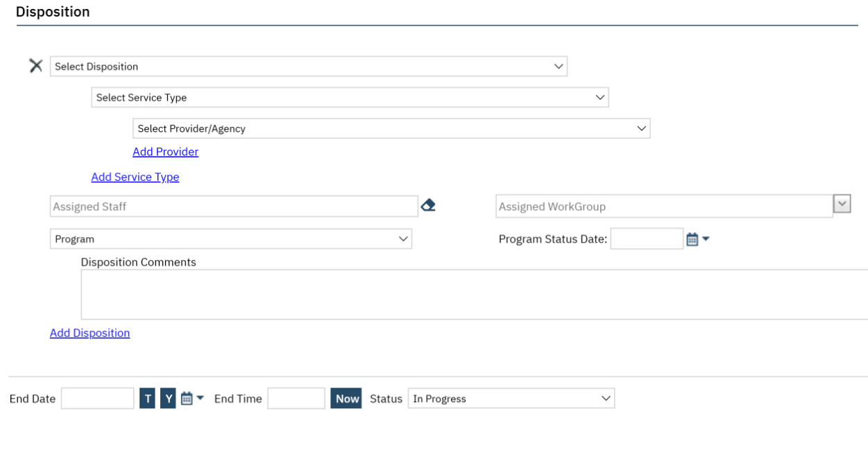Click the X icon to remove disposition
This screenshot has width=868, height=454.
coord(35,66)
